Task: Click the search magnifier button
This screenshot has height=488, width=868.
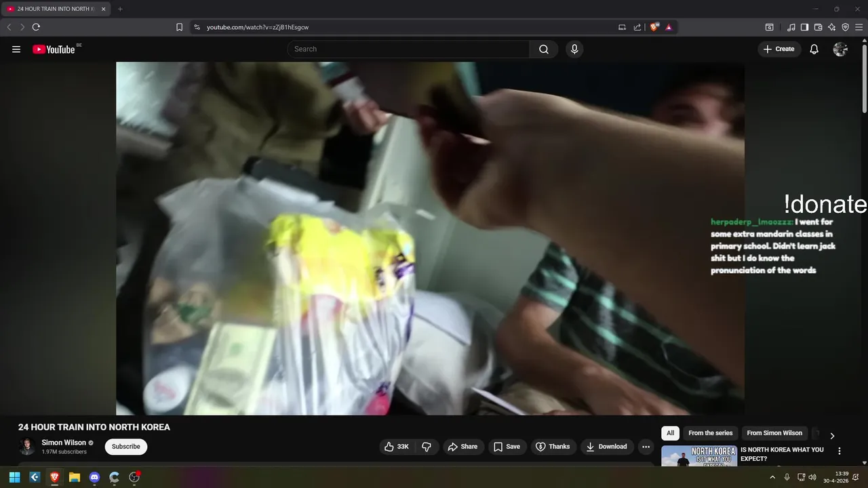Action: tap(544, 49)
